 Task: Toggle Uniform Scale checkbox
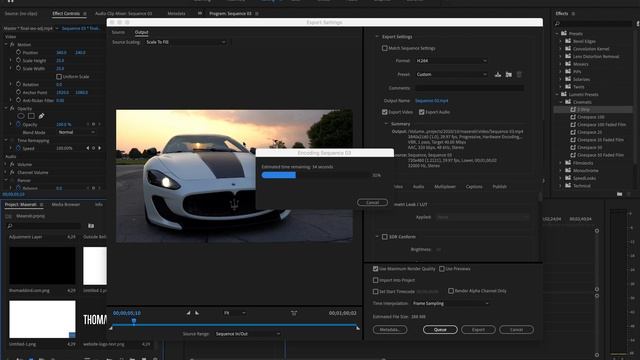[59, 76]
